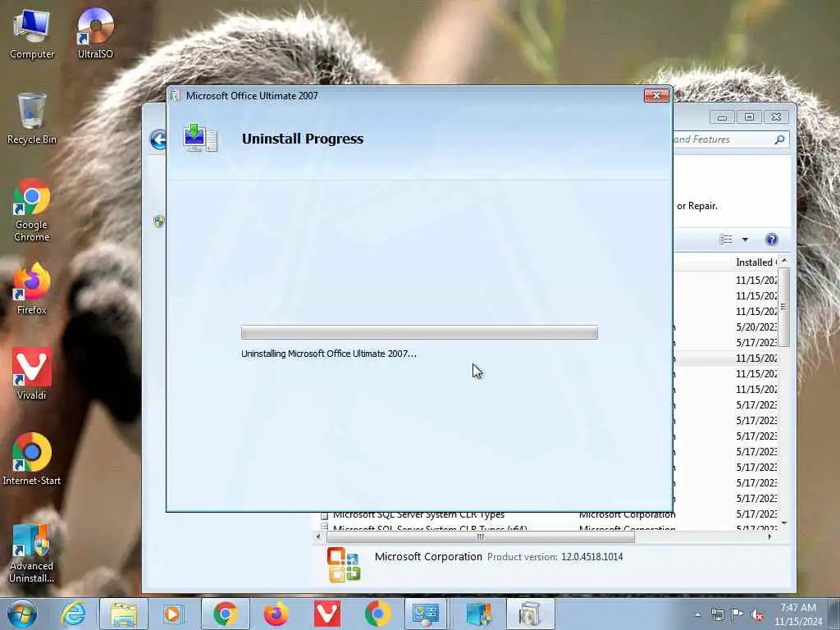The width and height of the screenshot is (840, 630).
Task: Click the Product version 12.0.4518.1014 text
Action: pos(555,557)
